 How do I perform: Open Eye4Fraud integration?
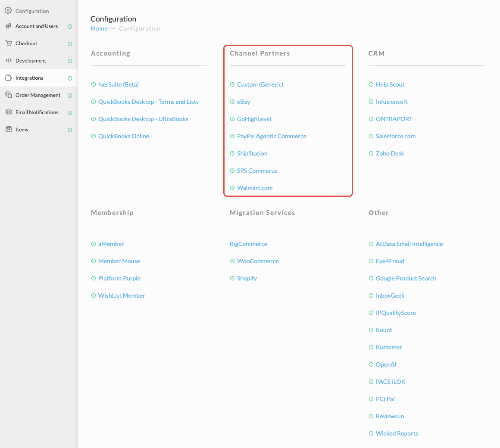pos(390,261)
